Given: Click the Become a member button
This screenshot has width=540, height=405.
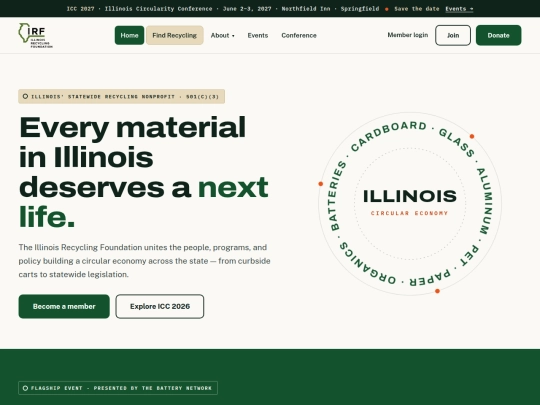Looking at the screenshot, I should (x=64, y=307).
